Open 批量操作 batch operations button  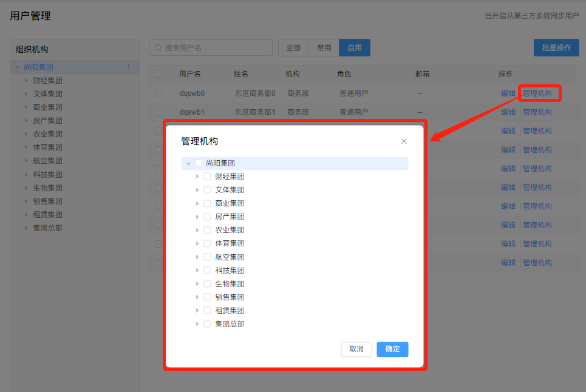click(556, 48)
